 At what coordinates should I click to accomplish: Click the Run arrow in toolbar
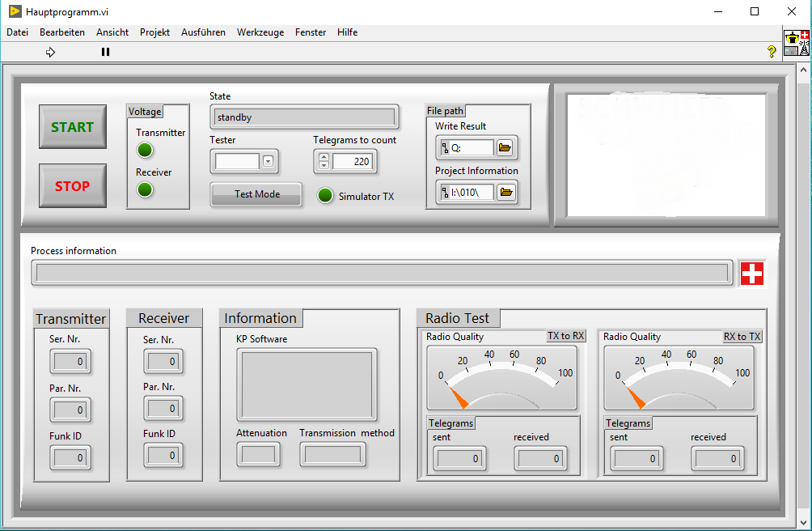click(x=50, y=52)
